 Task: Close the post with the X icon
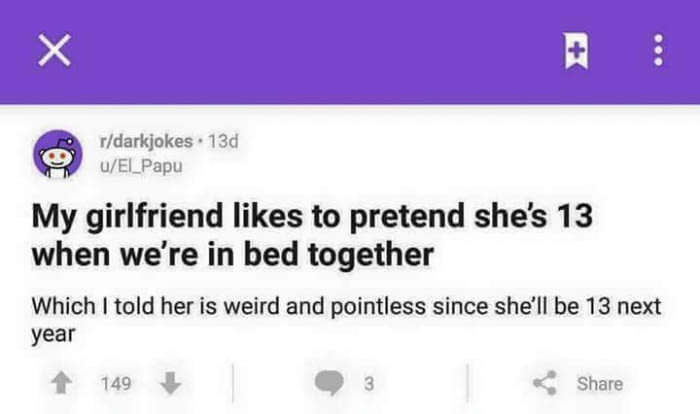[54, 50]
